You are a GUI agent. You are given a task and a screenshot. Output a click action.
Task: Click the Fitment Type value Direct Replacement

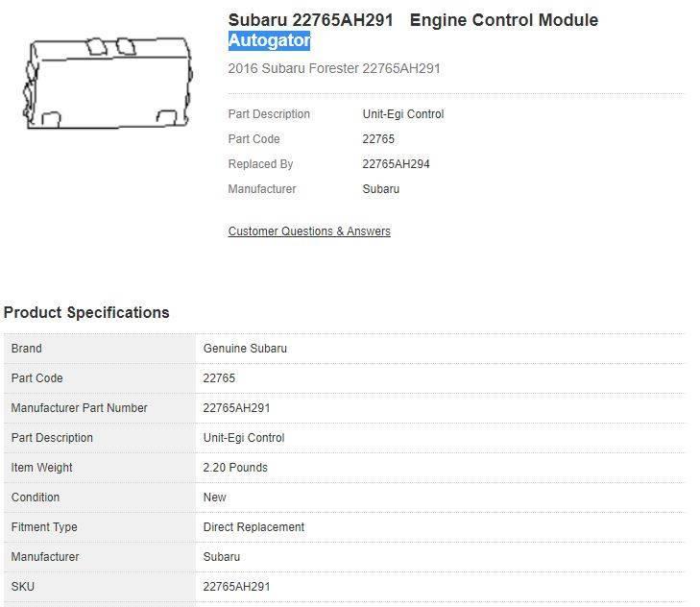coord(253,527)
